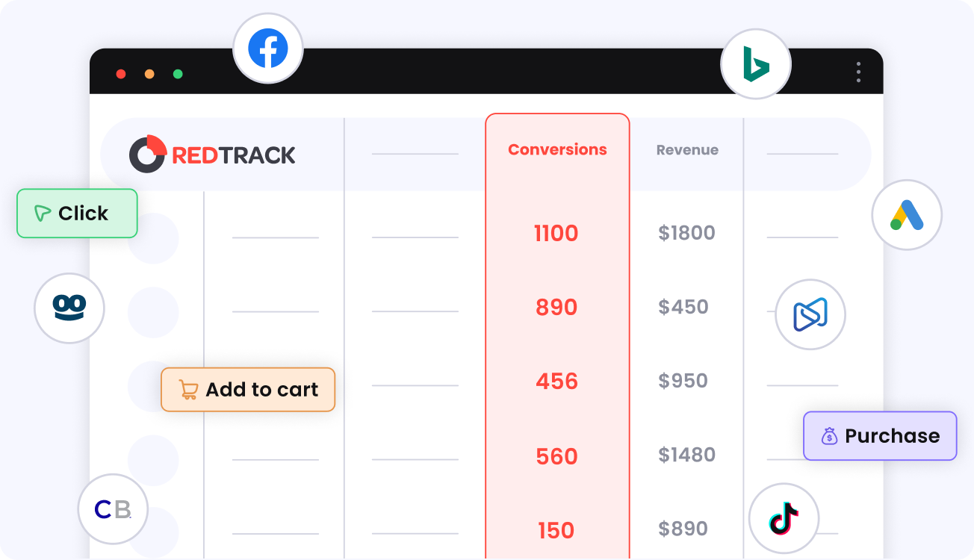974x560 pixels.
Task: Select the Add to cart tag
Action: click(248, 390)
